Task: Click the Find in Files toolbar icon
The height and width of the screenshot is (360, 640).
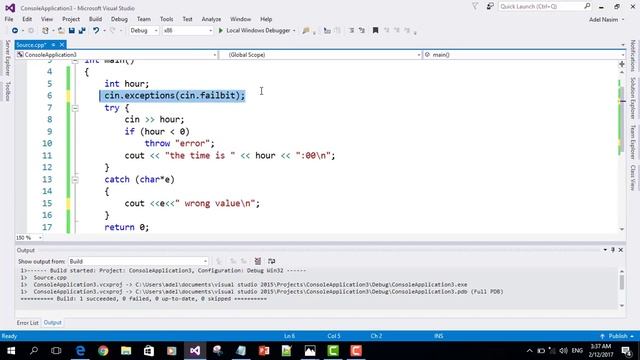Action: [306, 31]
